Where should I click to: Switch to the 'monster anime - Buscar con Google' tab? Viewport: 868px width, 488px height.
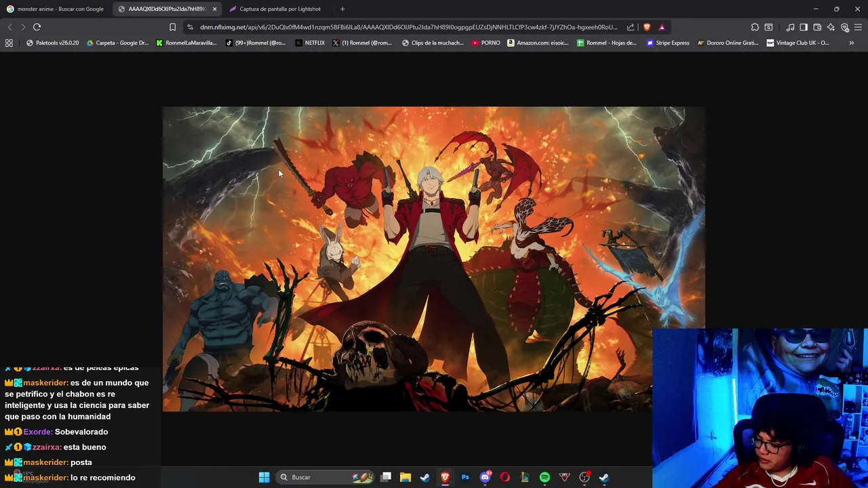click(56, 9)
